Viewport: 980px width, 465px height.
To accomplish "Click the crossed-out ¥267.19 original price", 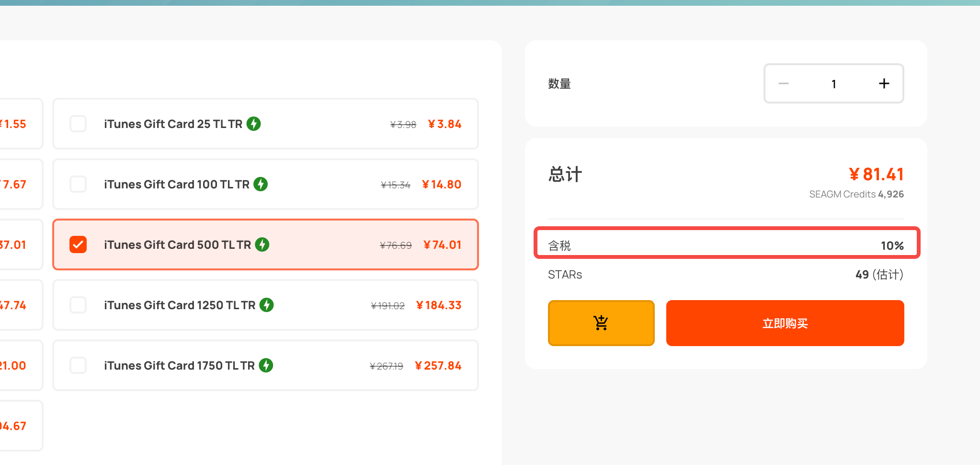I will pos(387,366).
